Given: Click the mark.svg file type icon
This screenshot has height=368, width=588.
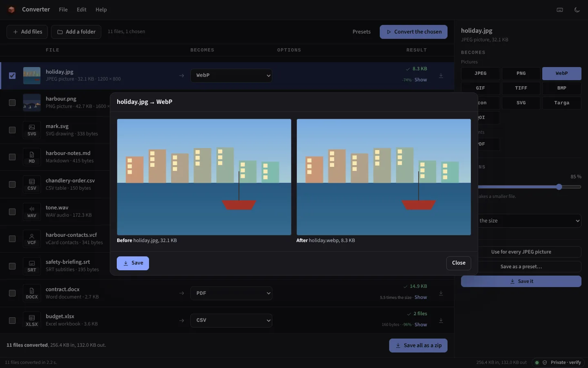Looking at the screenshot, I should pyautogui.click(x=32, y=130).
